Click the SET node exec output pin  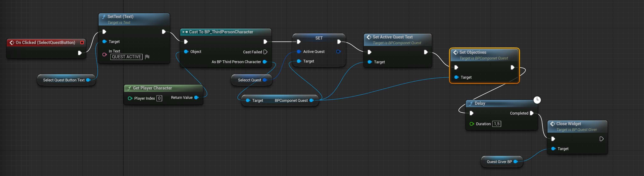pyautogui.click(x=339, y=42)
